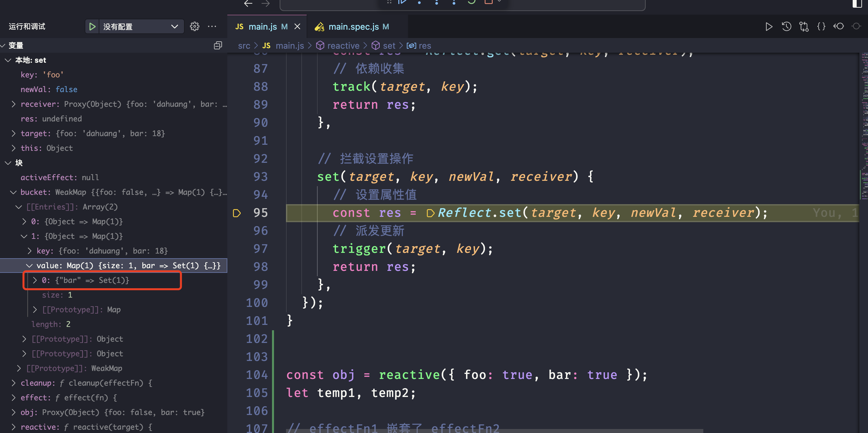Collapse the 本地: set scope section

(x=8, y=60)
